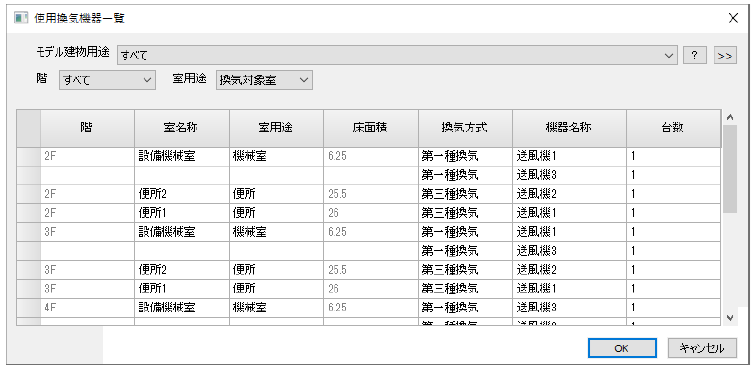
Task: Click the >> expand button
Action: pyautogui.click(x=725, y=55)
